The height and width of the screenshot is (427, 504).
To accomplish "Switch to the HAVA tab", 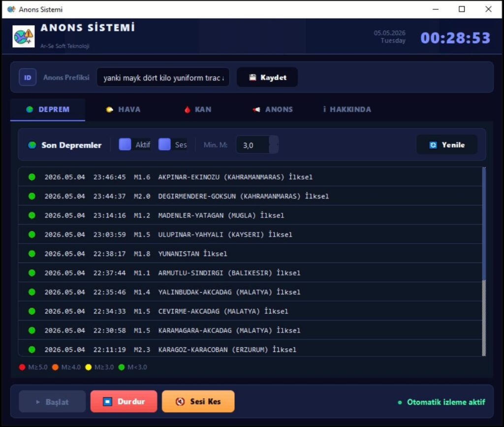I will (123, 110).
